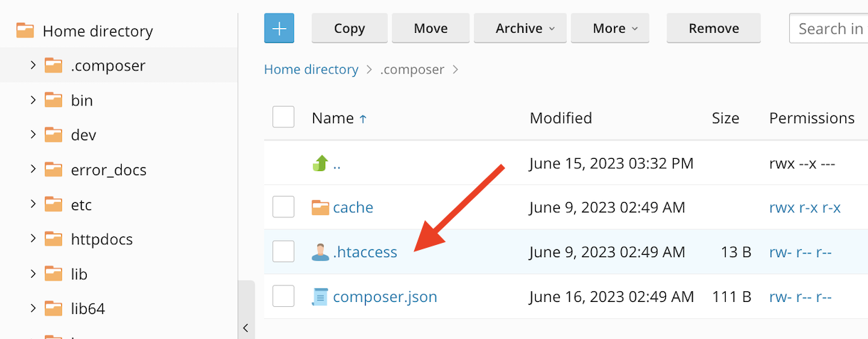
Task: Click the cache folder icon in the file list
Action: coord(321,207)
